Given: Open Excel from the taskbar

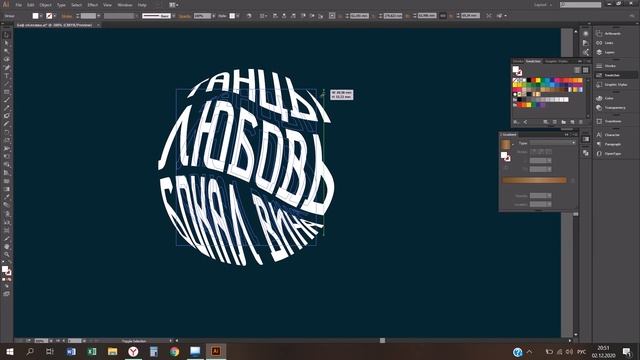Looking at the screenshot, I should [x=92, y=351].
